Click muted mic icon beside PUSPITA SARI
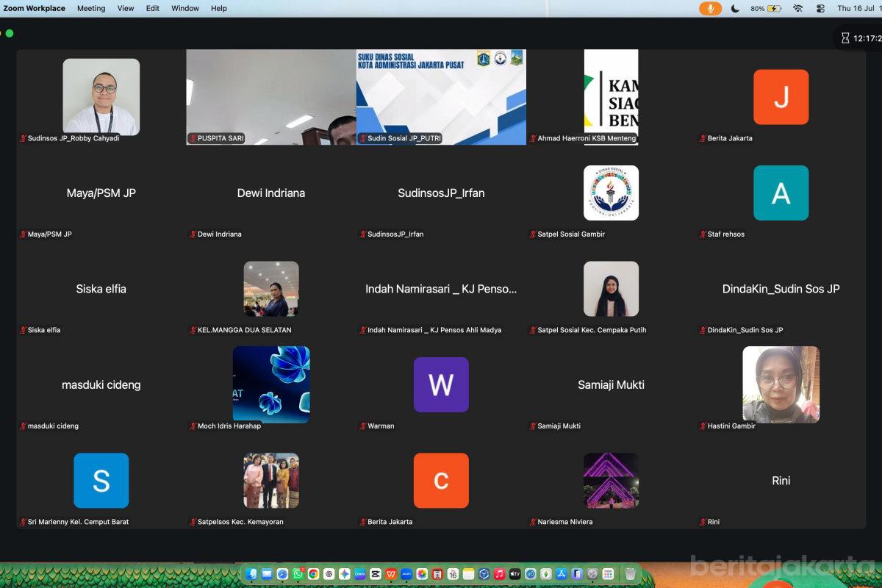The height and width of the screenshot is (588, 882). 193,138
